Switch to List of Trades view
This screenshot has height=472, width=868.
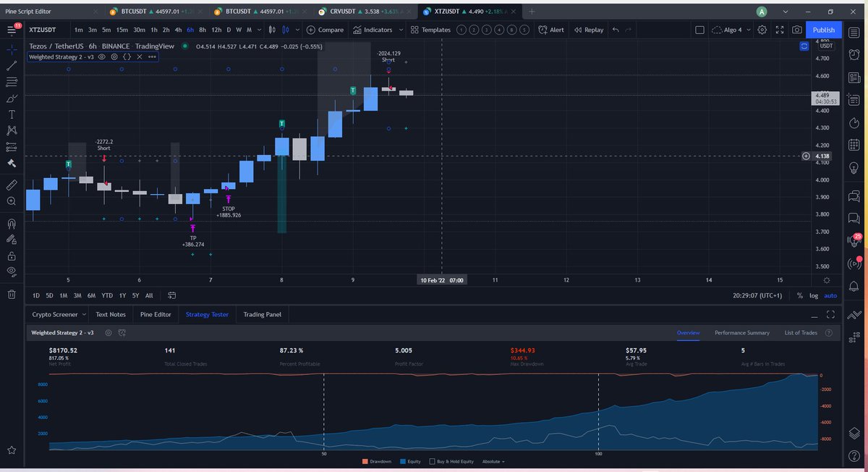pos(801,333)
